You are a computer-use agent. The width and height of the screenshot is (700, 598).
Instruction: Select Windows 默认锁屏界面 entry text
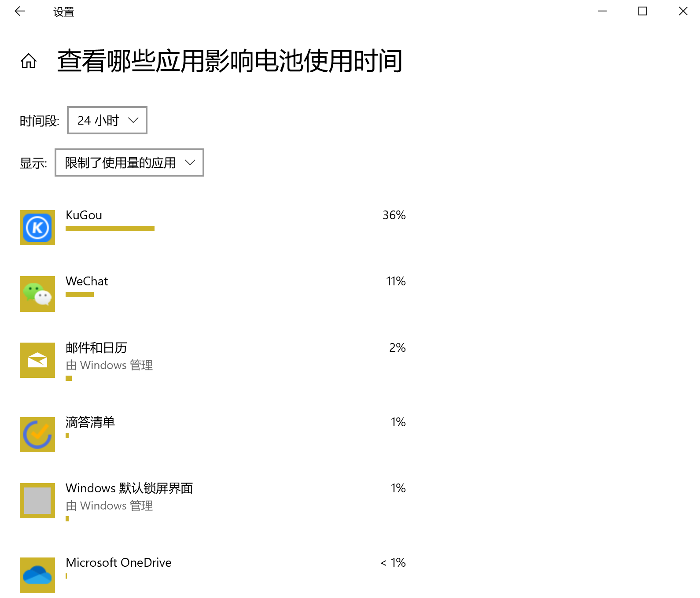129,488
